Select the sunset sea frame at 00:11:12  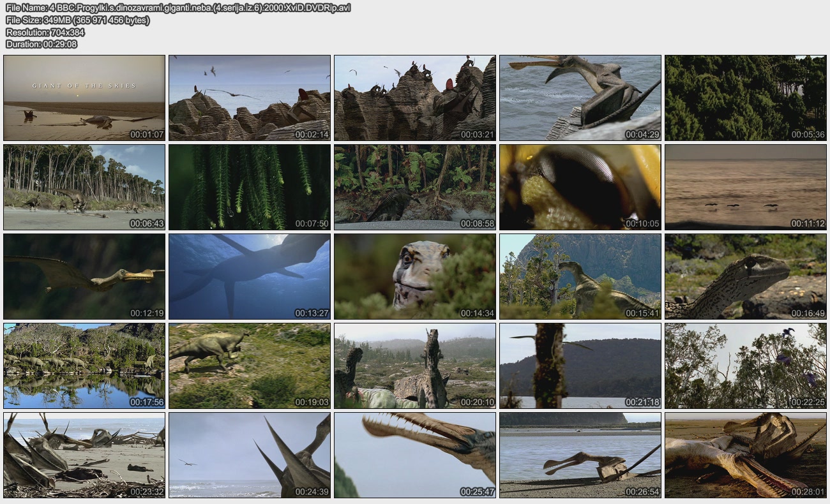click(x=746, y=187)
